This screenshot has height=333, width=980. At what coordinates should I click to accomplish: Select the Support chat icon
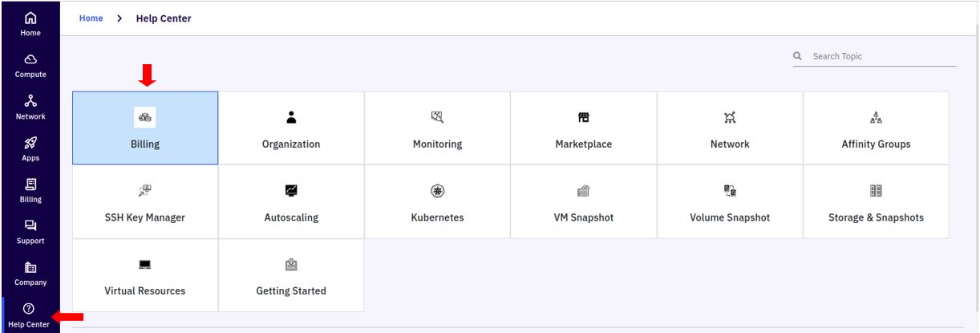click(30, 226)
